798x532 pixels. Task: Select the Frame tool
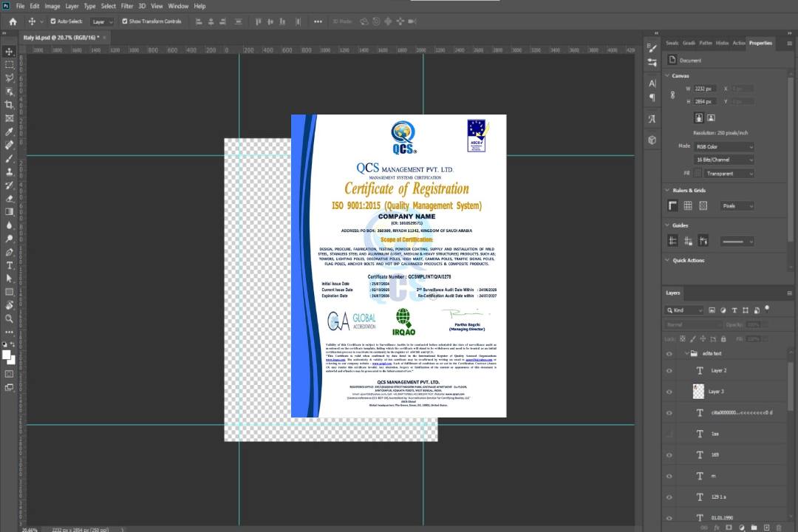click(x=9, y=118)
